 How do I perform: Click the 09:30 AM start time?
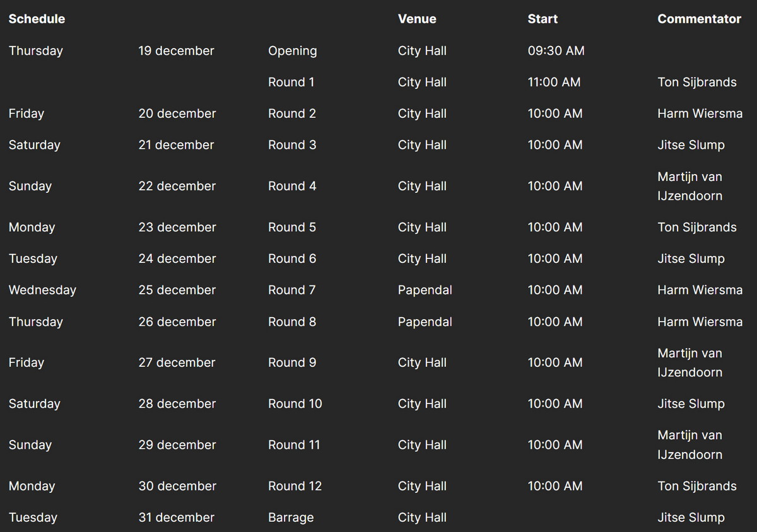tap(556, 50)
